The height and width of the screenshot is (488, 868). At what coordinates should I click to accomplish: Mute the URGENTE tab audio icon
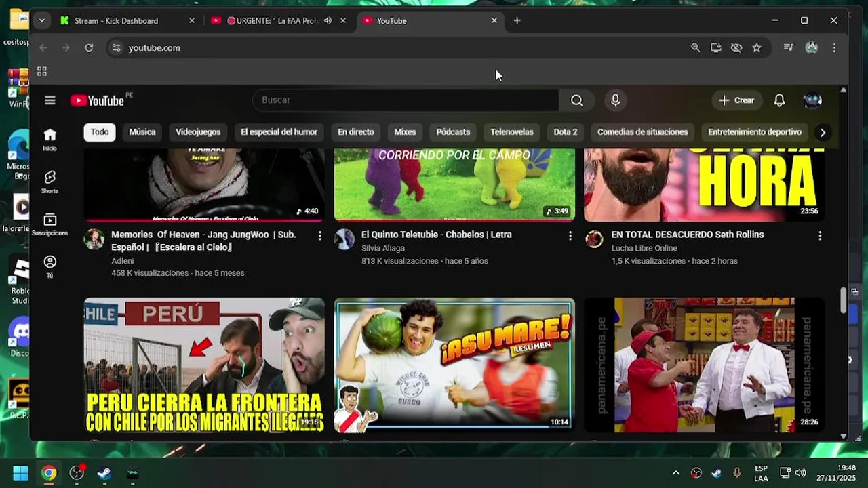click(x=328, y=20)
